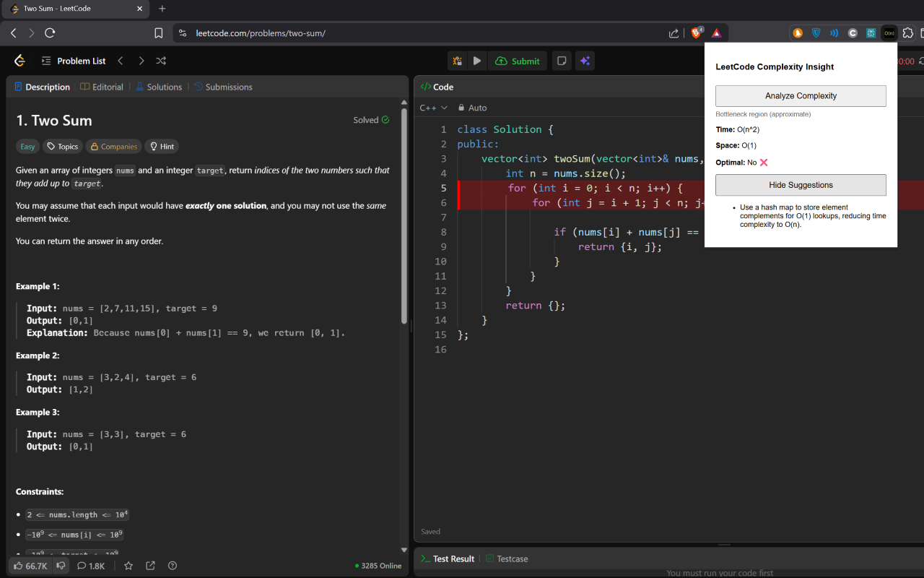Screen dimensions: 924x578
Task: Open the Testcase tab
Action: coord(507,558)
